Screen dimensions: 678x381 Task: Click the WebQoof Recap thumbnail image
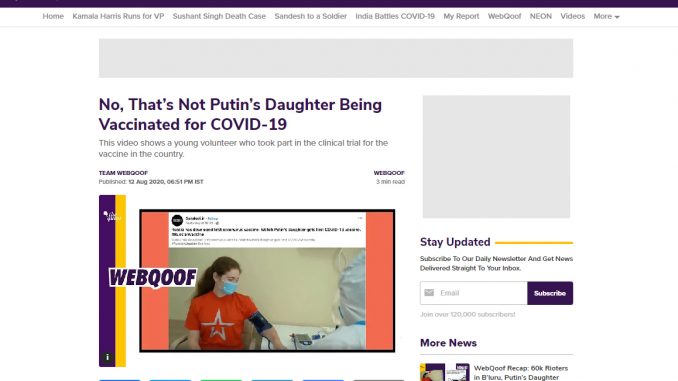coord(445,372)
